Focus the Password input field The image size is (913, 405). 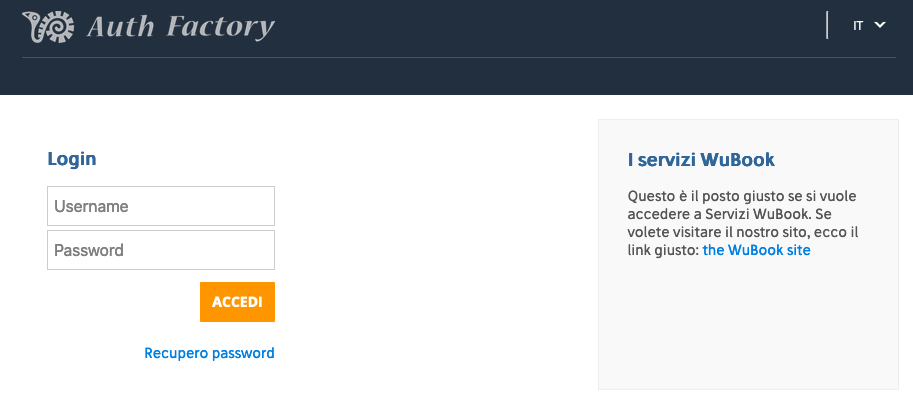[161, 250]
